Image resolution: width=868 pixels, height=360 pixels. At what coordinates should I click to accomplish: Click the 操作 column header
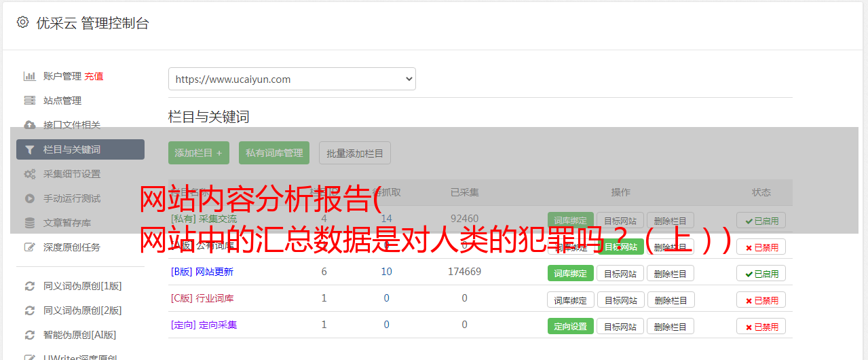(x=620, y=192)
